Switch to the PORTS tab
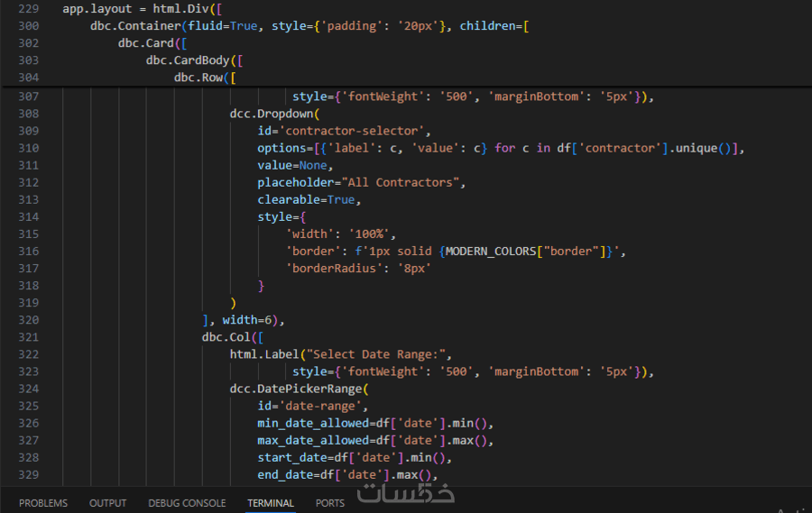The width and height of the screenshot is (812, 513). point(330,503)
